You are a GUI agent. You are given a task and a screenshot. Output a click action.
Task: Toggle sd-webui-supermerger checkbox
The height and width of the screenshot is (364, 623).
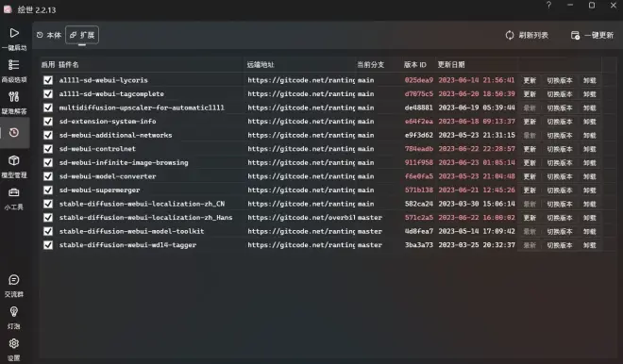[48, 190]
